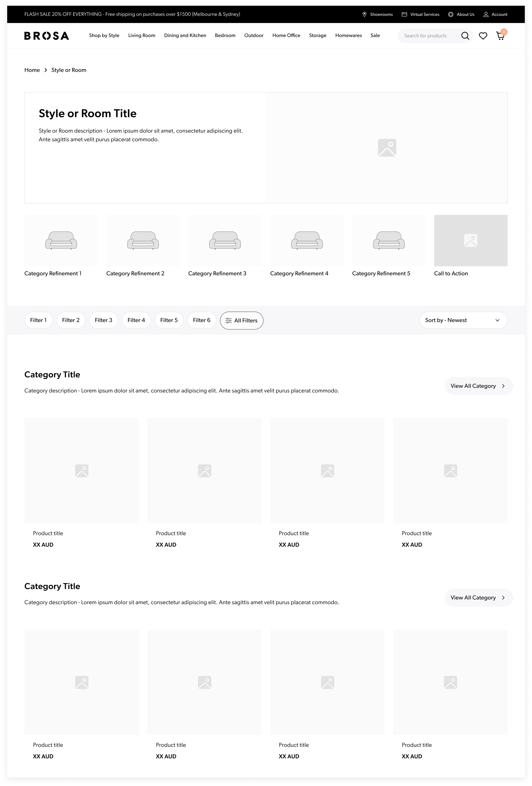Click the About Us icon
The image size is (532, 786).
coord(450,14)
